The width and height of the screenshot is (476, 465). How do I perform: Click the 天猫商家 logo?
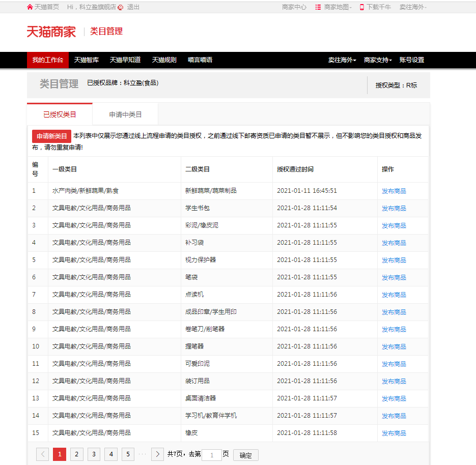pos(51,32)
